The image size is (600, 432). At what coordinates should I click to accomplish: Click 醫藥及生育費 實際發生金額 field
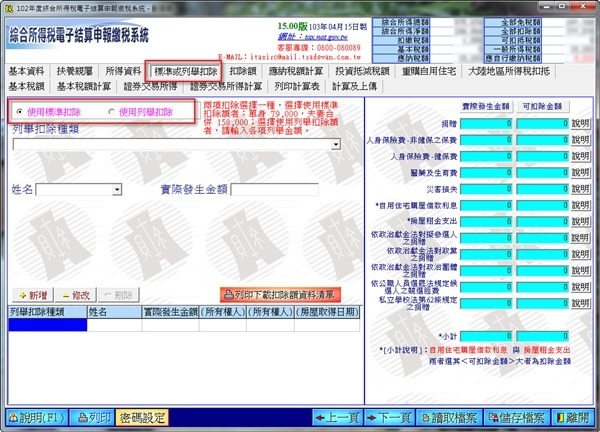[x=486, y=173]
